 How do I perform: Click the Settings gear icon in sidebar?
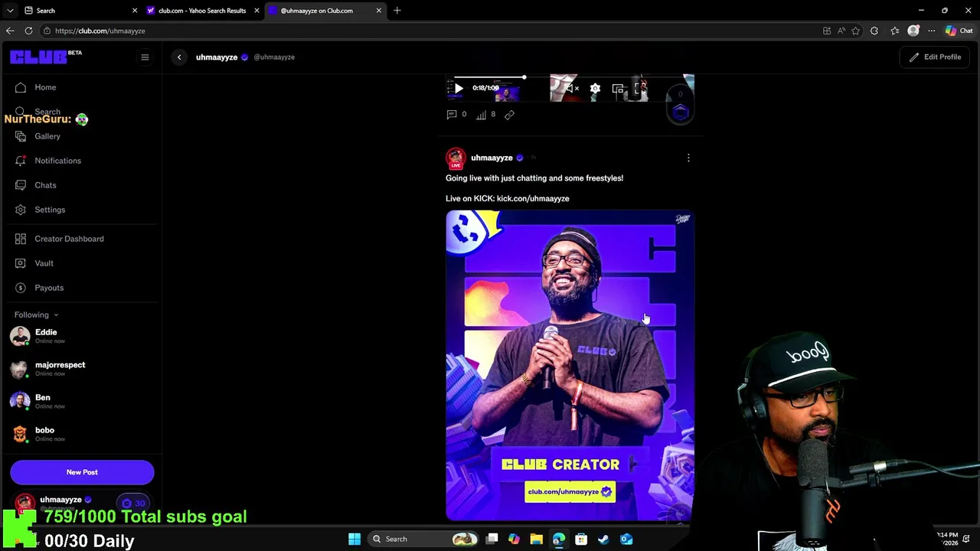click(21, 210)
